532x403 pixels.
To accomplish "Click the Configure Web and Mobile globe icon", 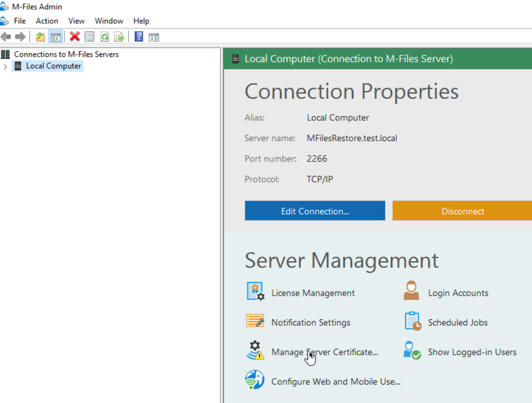I will [255, 380].
